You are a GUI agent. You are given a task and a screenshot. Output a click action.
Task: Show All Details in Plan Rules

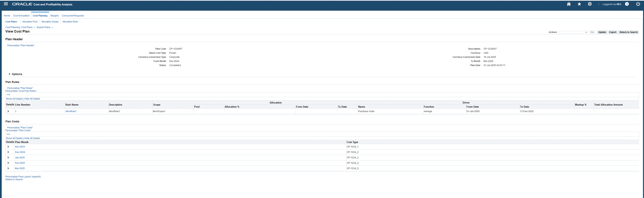[14, 99]
